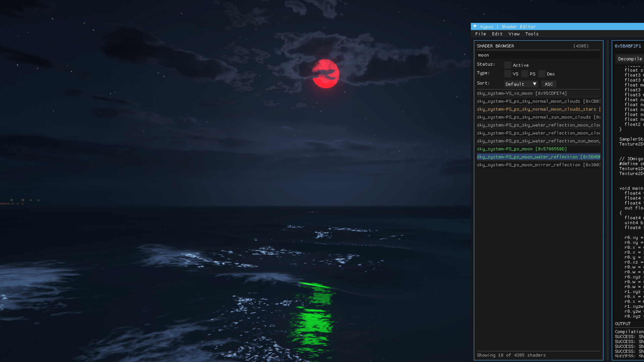Select the orange ps_sky_normal_moon_clouds_stars shader
Image resolution: width=644 pixels, height=362 pixels.
(x=538, y=109)
